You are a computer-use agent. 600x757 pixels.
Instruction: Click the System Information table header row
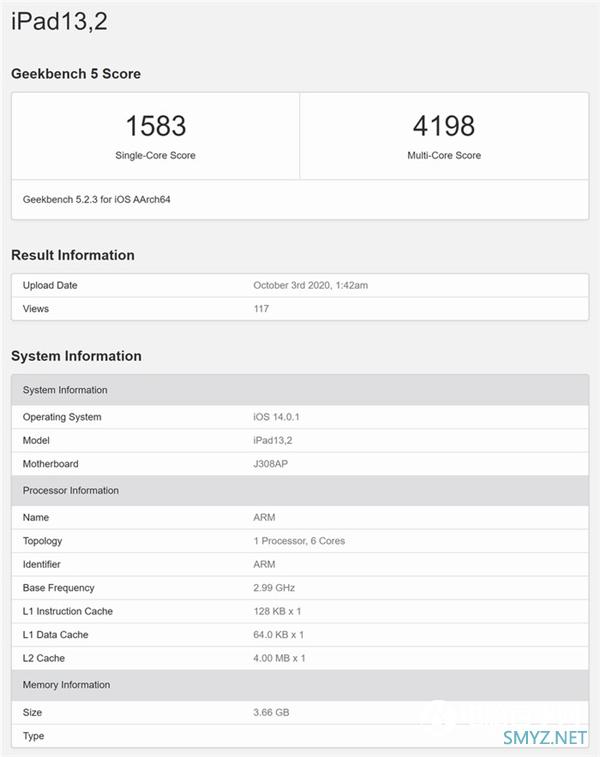pos(300,390)
